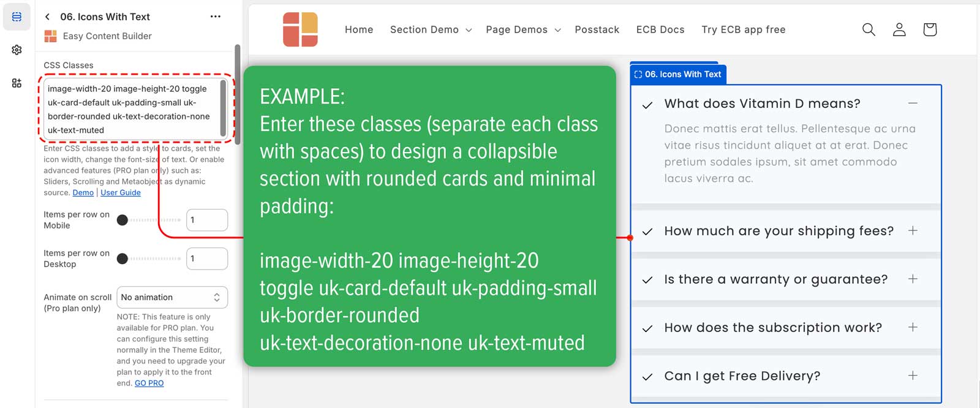Open the account profile icon
The width and height of the screenshot is (980, 408).
pos(899,29)
